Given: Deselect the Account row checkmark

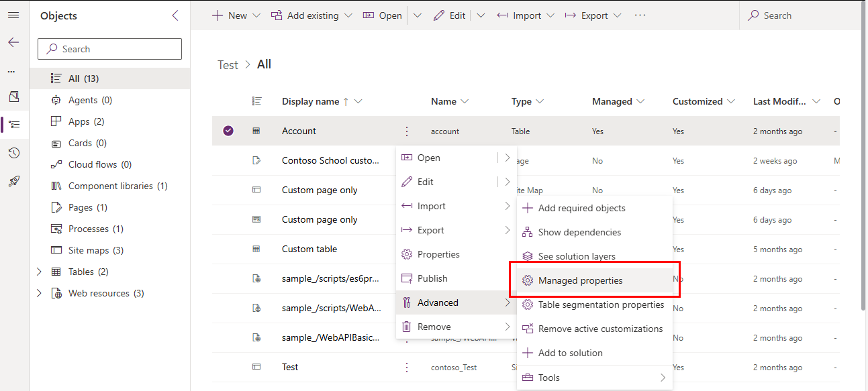Looking at the screenshot, I should pyautogui.click(x=228, y=131).
